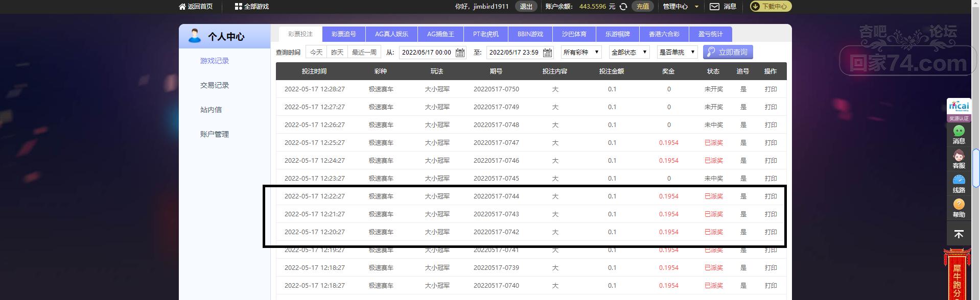Open the 是否单挑 dropdown
Screen dimensions: 980x300
[x=677, y=53]
